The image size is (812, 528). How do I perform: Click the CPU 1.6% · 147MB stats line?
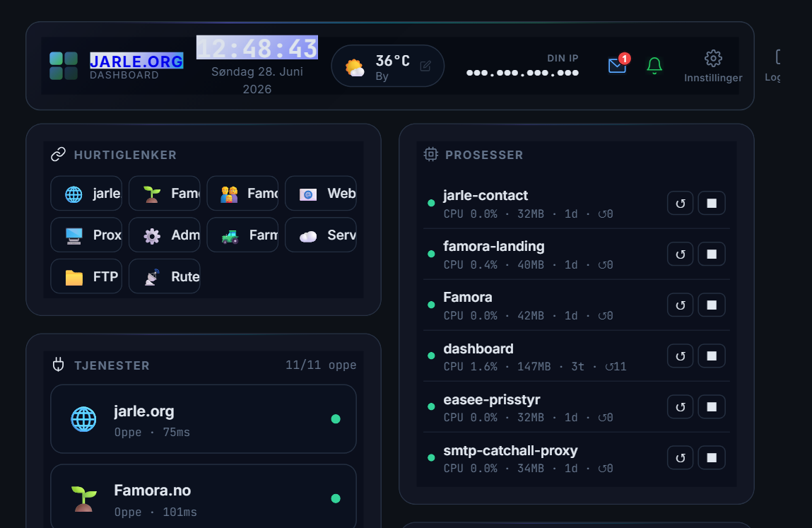535,366
